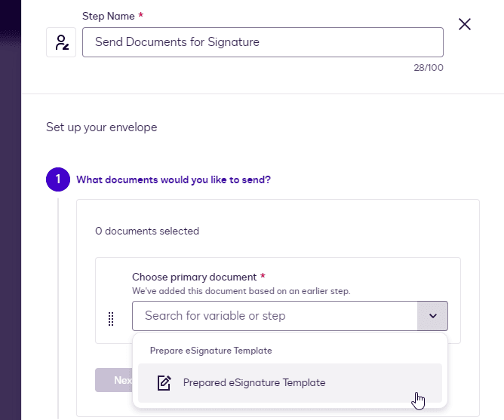Click the "added this document" hint text
Image resolution: width=504 pixels, height=420 pixels.
coord(241,291)
